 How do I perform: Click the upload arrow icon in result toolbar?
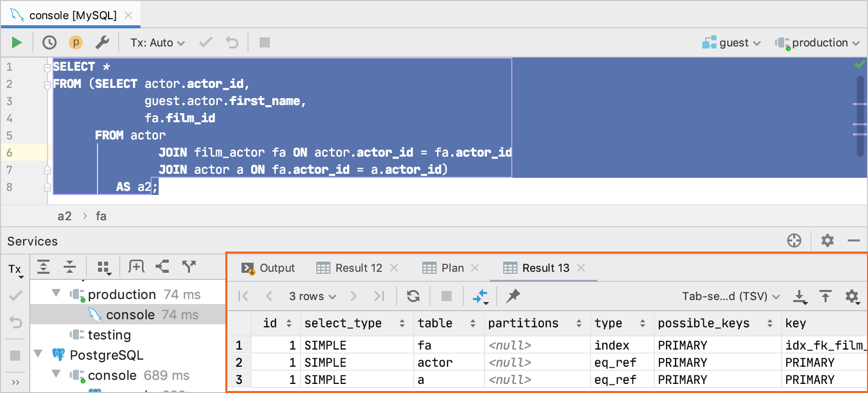click(826, 296)
